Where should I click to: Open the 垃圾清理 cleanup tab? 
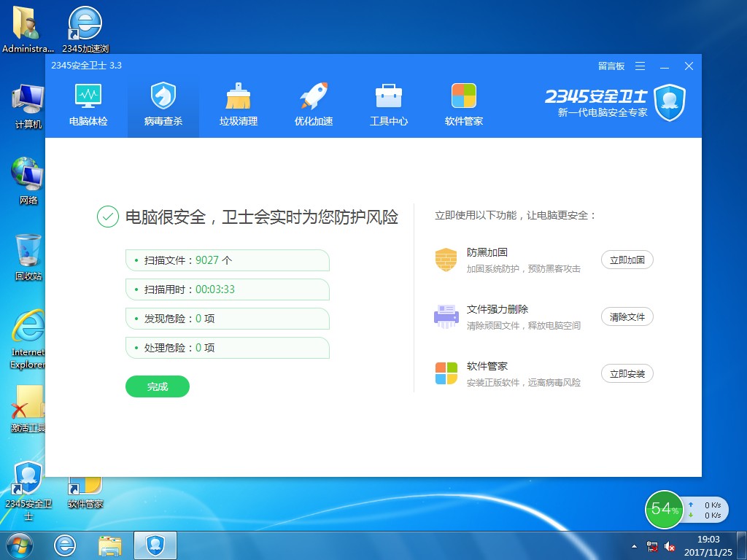coord(239,104)
